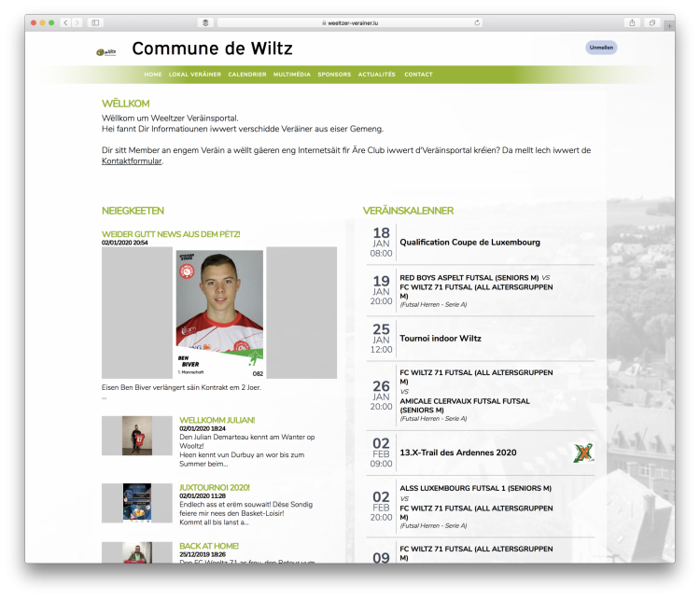Screen dimensions: 700x599
Task: Click the Safari forward arrow button
Action: (77, 22)
